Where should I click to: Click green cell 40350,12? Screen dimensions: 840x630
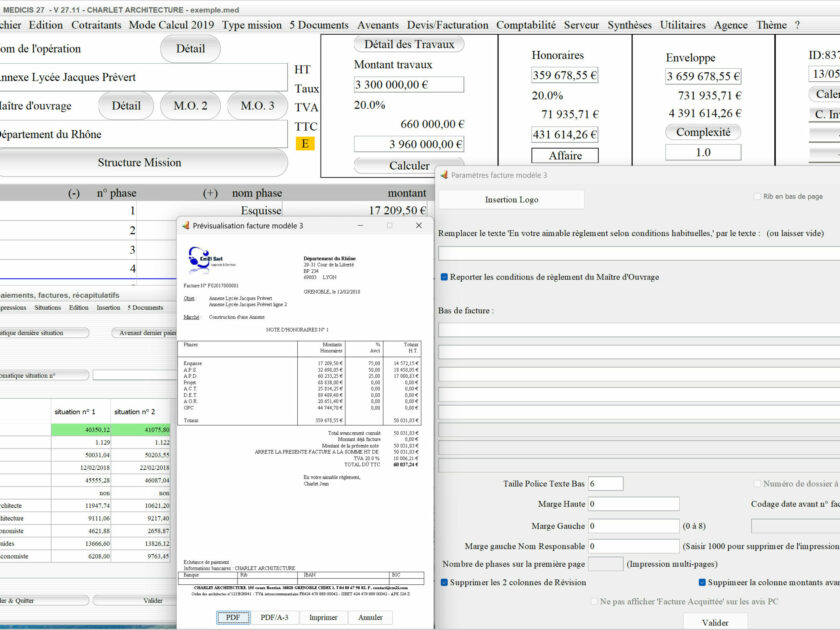(x=81, y=430)
